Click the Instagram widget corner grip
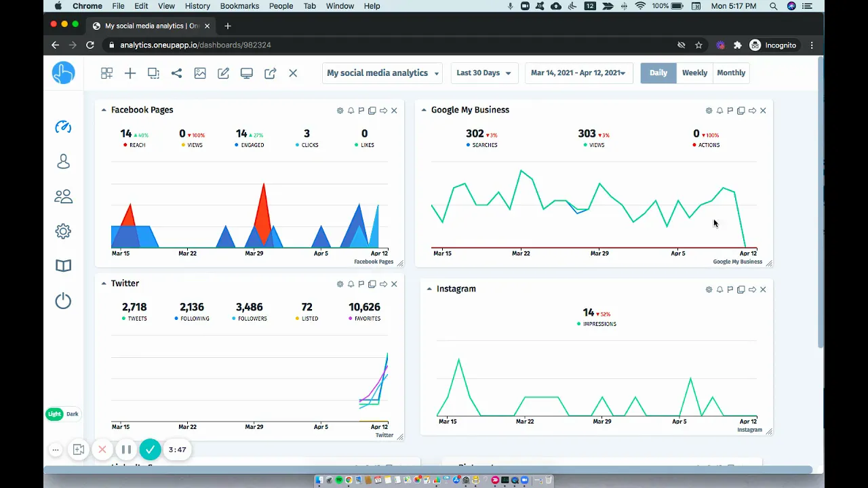Screen dimensions: 868x488 (769, 431)
